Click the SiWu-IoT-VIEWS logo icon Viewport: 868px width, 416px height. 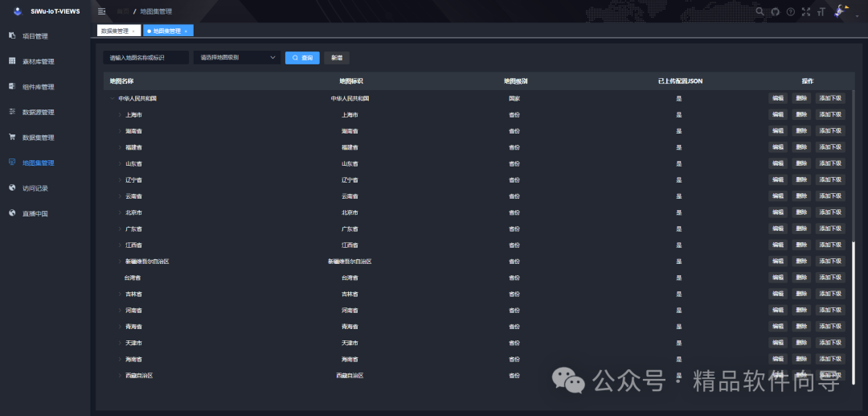(x=18, y=11)
